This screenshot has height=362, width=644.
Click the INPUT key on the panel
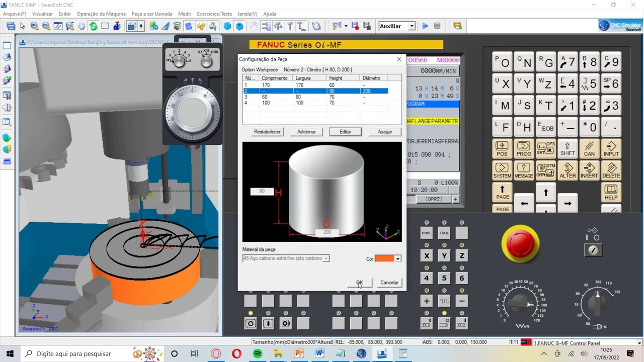coord(611,149)
